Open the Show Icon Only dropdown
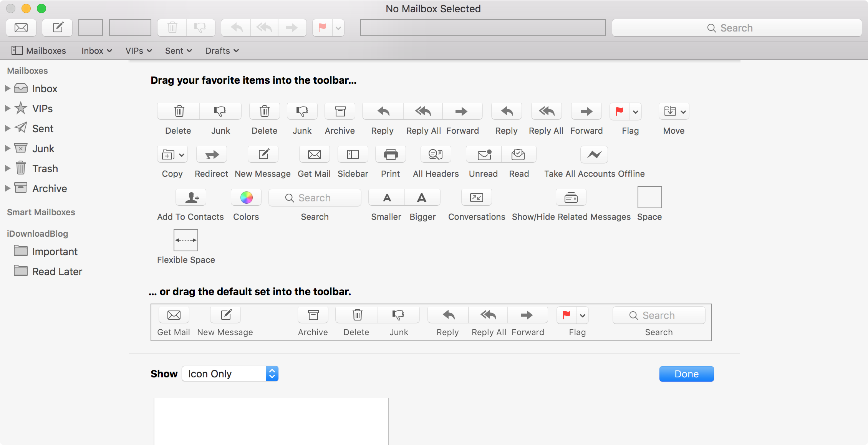The height and width of the screenshot is (445, 868). (x=230, y=374)
